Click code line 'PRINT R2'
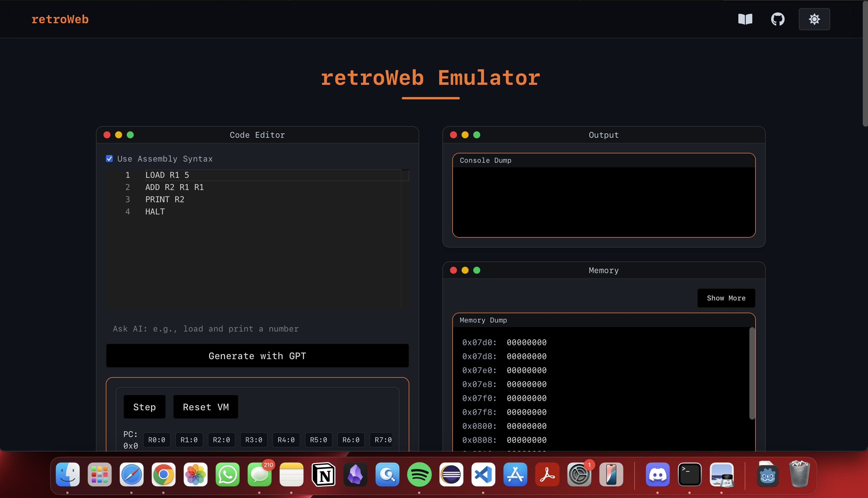Screen dimensions: 868x498 point(165,199)
